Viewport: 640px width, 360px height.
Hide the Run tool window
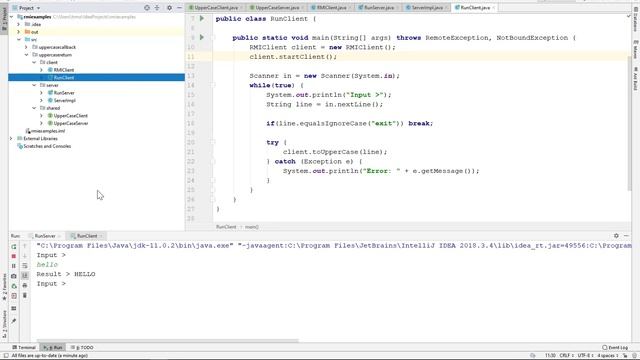pos(627,236)
